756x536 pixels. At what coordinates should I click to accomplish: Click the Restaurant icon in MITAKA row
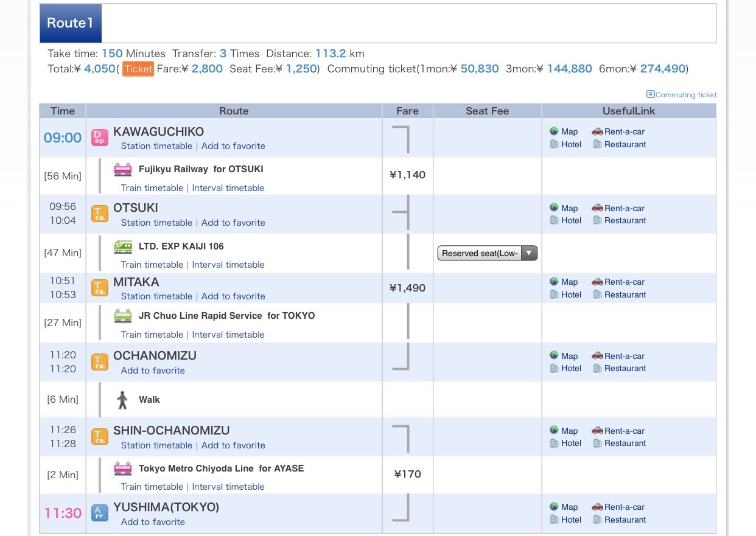(597, 294)
